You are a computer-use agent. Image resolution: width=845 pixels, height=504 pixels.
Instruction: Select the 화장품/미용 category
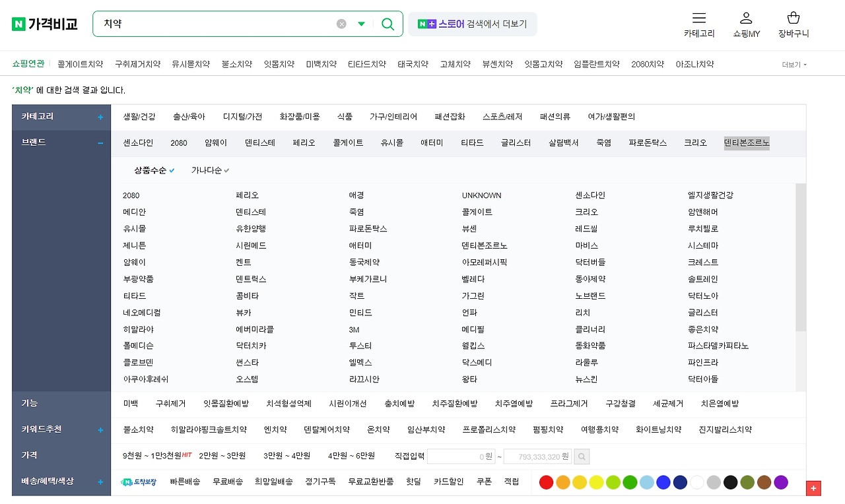(300, 117)
